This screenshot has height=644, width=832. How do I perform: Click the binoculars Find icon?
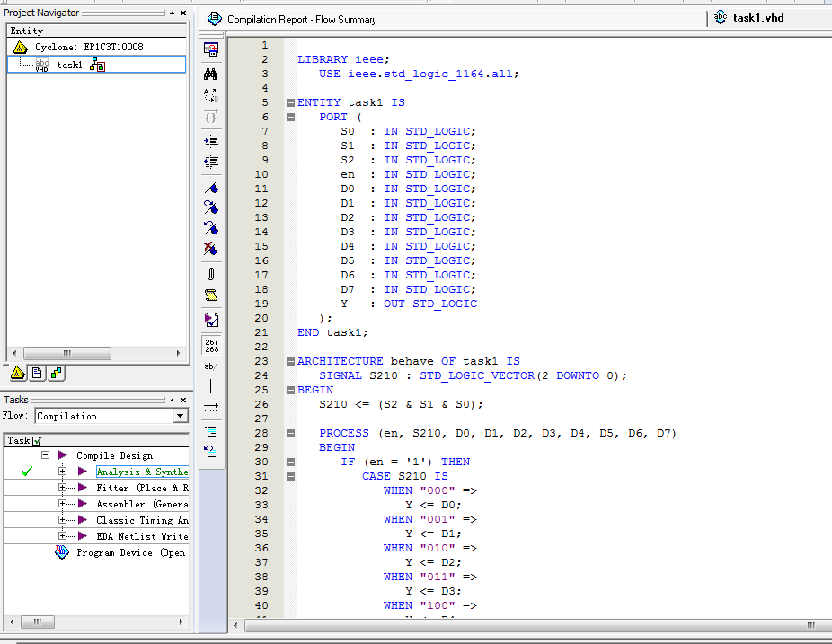[x=211, y=74]
